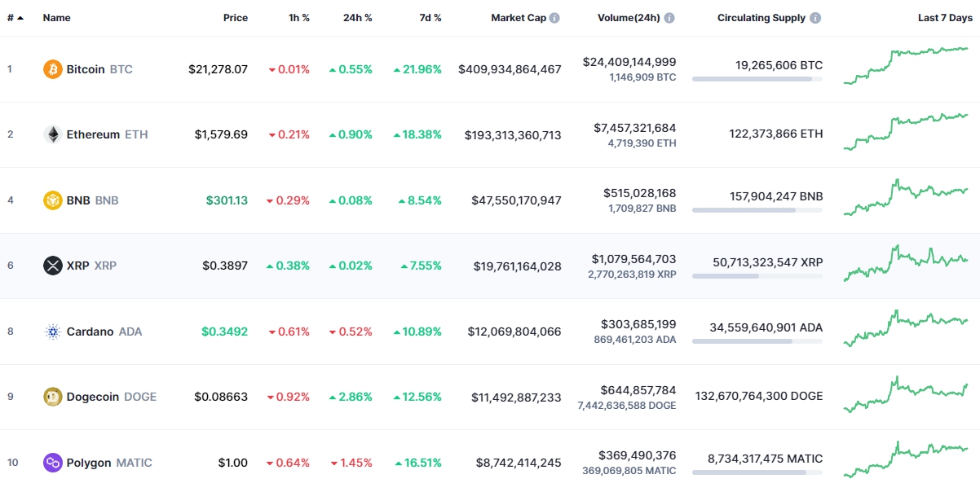
Task: Click the XRP logo icon
Action: point(53,266)
